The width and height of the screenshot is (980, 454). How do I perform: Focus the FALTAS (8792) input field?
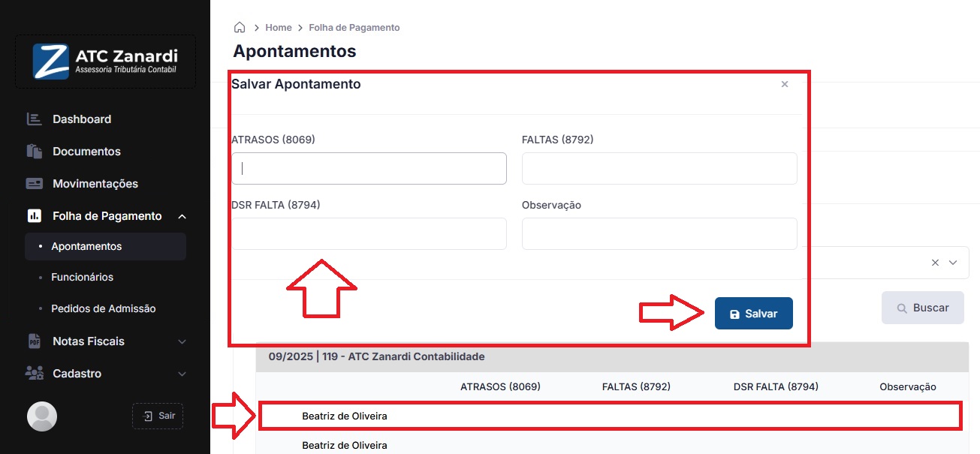(x=659, y=169)
